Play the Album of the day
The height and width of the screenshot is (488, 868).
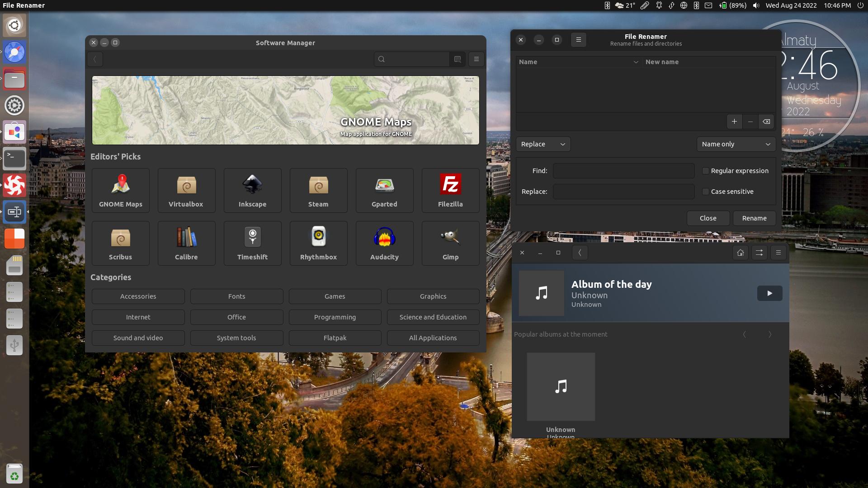click(769, 293)
